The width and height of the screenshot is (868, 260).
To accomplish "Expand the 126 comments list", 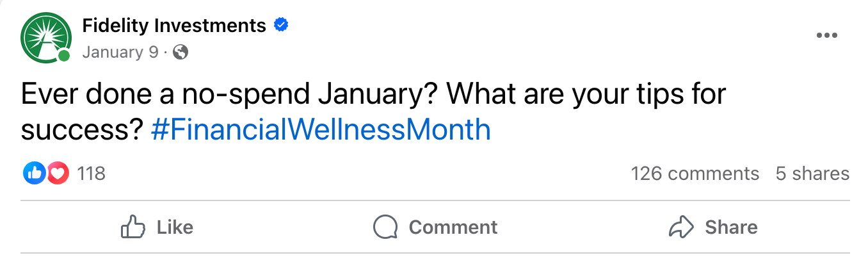I will coord(695,174).
